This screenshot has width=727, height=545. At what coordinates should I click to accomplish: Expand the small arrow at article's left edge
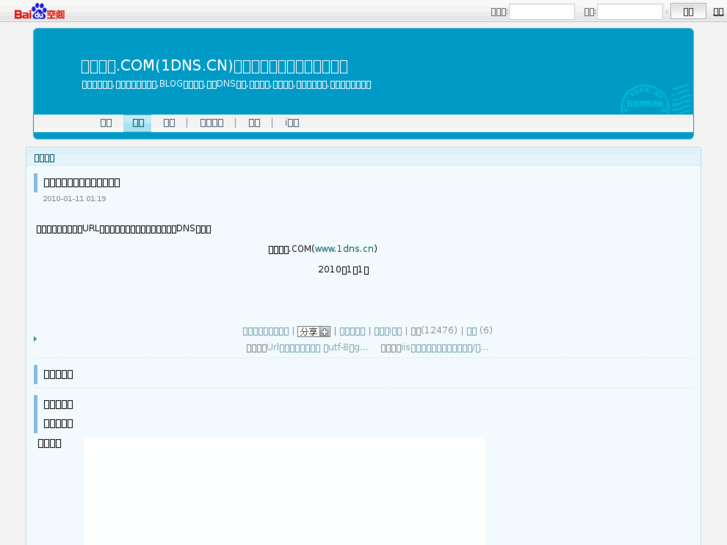point(35,339)
